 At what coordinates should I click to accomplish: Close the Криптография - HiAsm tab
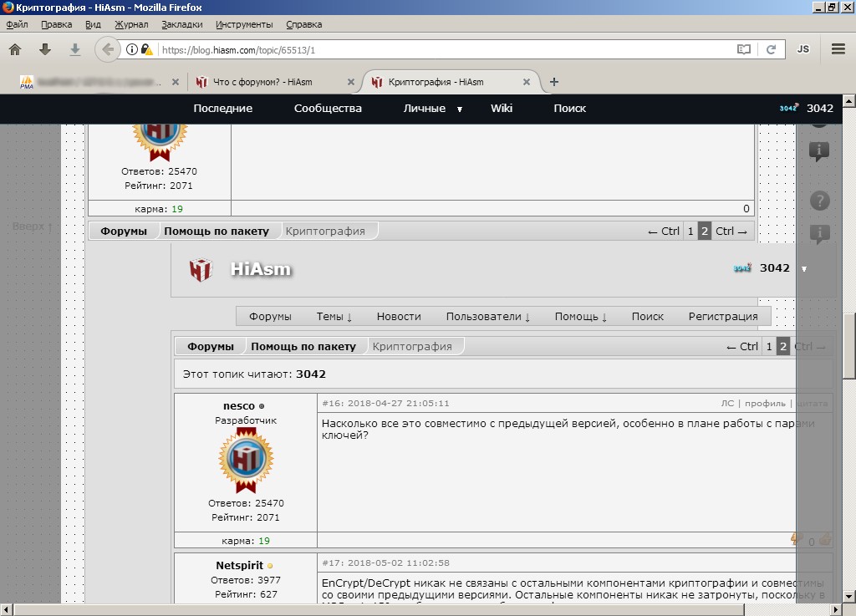(x=527, y=82)
